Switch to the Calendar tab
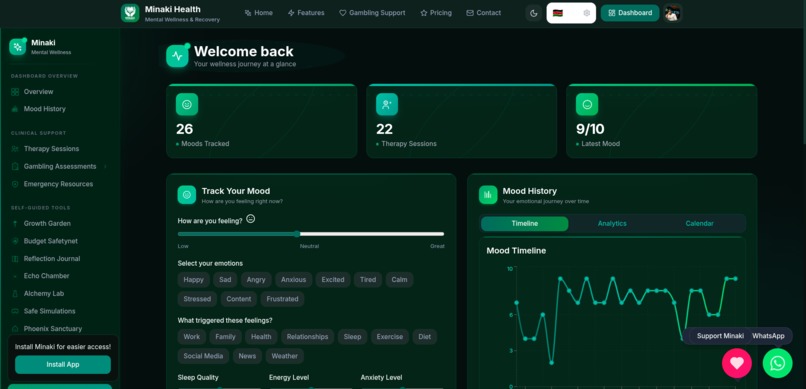 coord(700,224)
